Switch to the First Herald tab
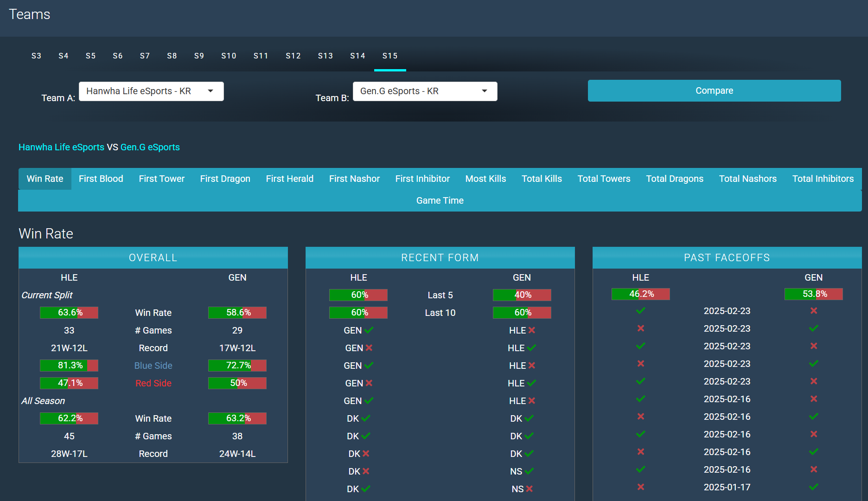This screenshot has height=501, width=868. click(x=290, y=179)
